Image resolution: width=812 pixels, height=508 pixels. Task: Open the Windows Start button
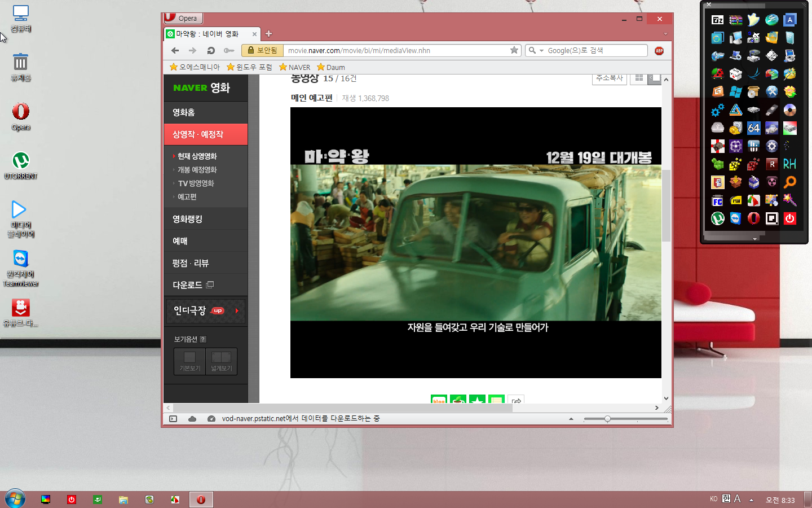[x=15, y=499]
